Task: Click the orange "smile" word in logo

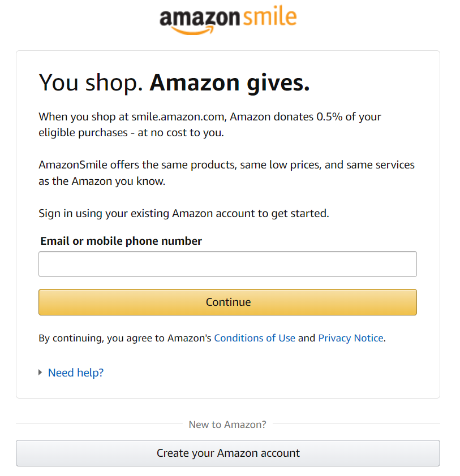Action: [x=269, y=16]
